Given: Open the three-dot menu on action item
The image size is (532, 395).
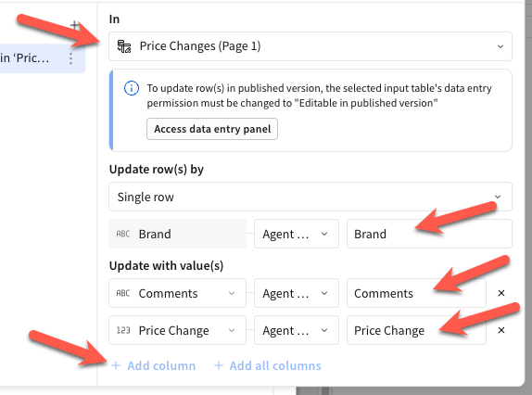Looking at the screenshot, I should (x=70, y=58).
